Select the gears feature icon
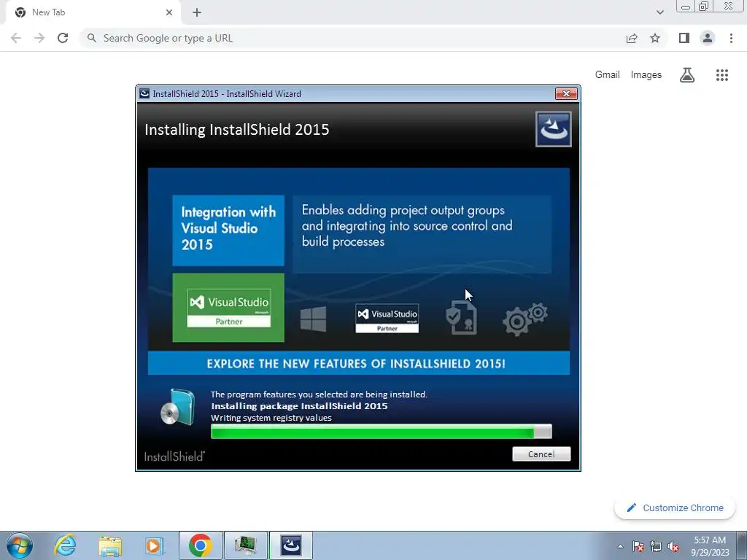 pyautogui.click(x=525, y=319)
